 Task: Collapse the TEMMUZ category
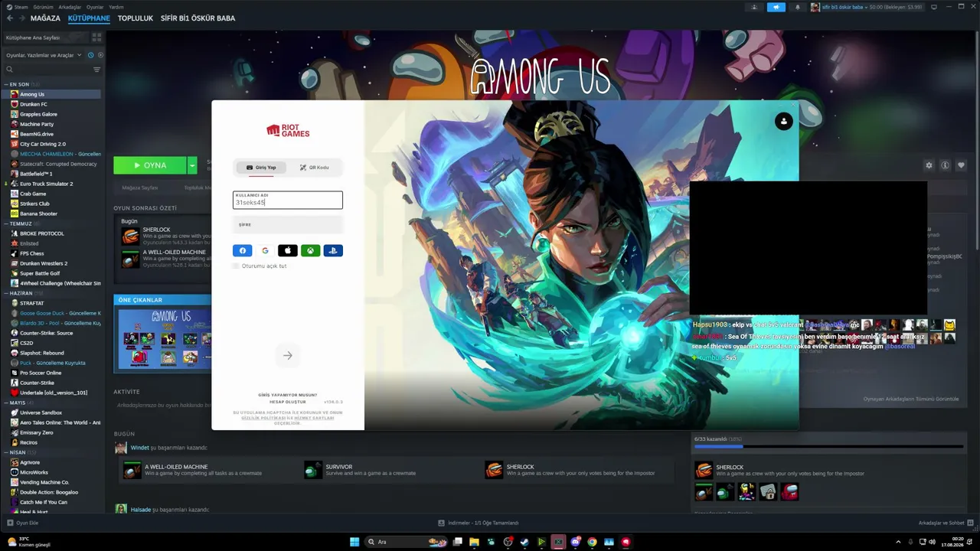(x=6, y=223)
